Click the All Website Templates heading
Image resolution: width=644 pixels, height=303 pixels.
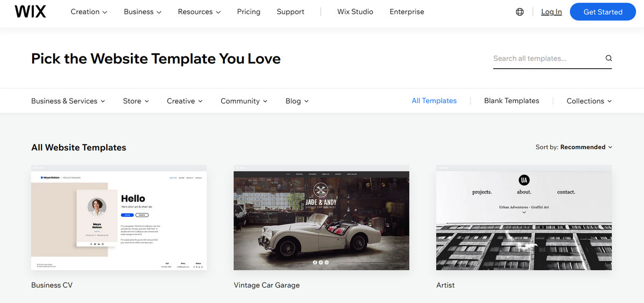(x=78, y=148)
